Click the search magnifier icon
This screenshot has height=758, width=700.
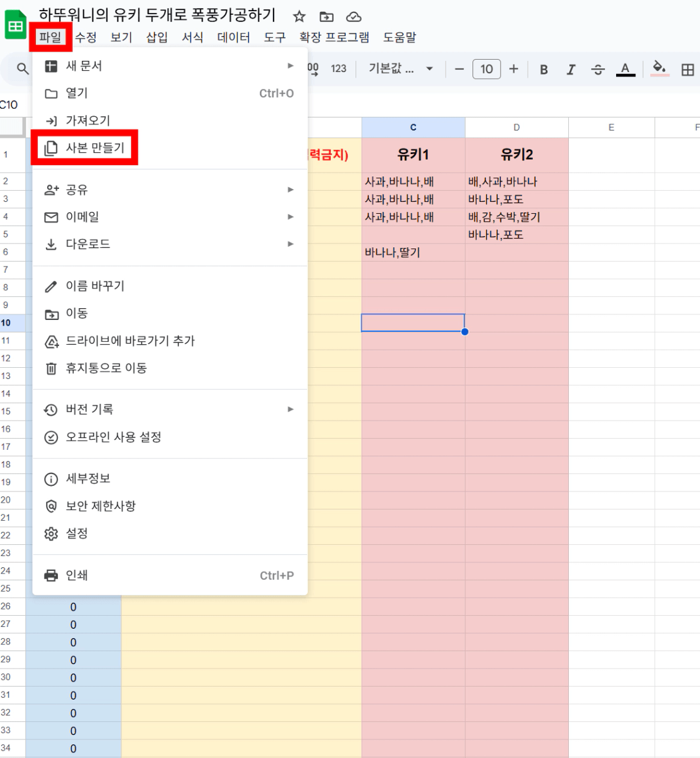coord(23,69)
